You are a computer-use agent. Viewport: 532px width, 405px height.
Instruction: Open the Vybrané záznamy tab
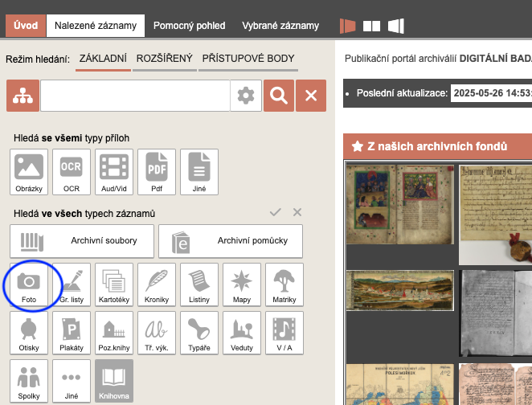tap(281, 26)
